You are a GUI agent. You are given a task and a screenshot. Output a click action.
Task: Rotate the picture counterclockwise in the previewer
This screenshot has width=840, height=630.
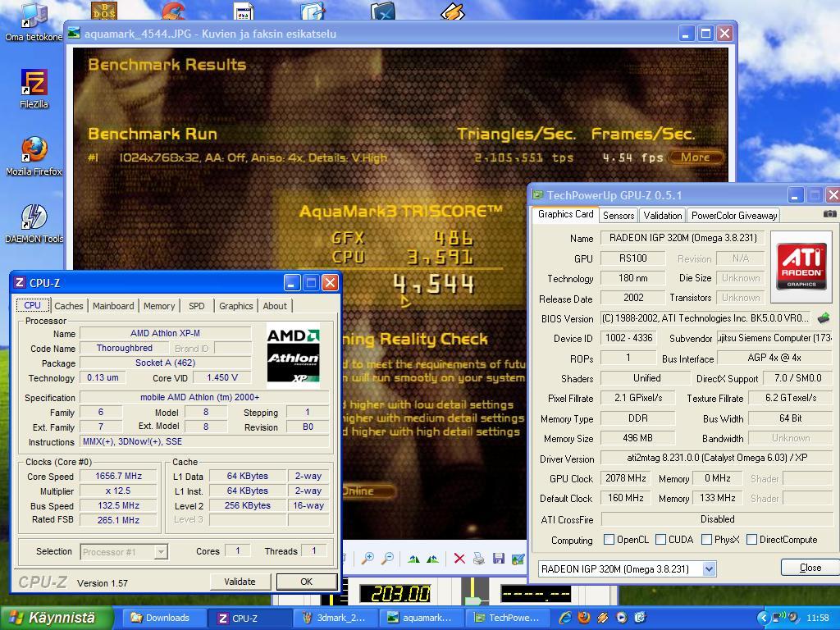coord(433,559)
